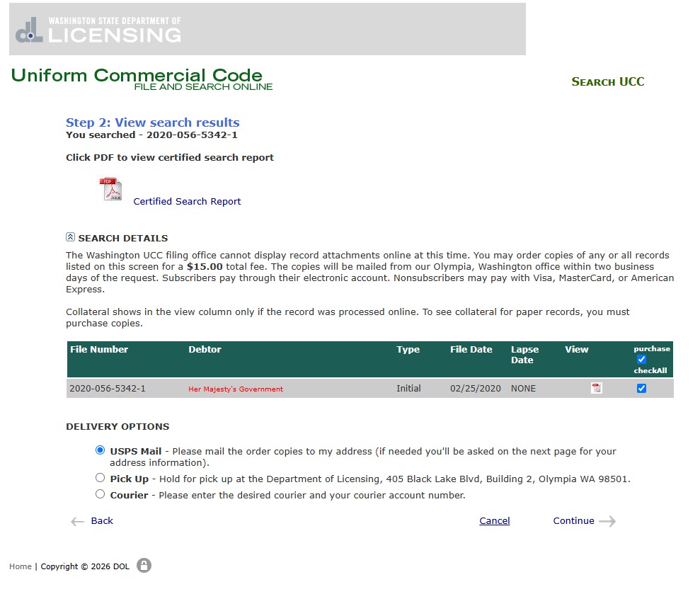Toggle the purchase checkAll checkbox
The height and width of the screenshot is (611, 700).
pos(641,360)
